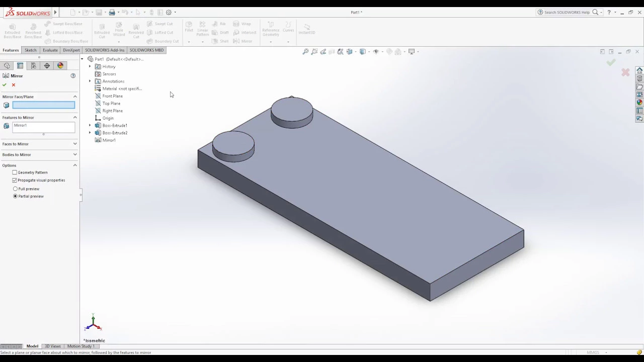Viewport: 644px width, 362px height.
Task: Click the View Settings monitor icon
Action: point(412,51)
